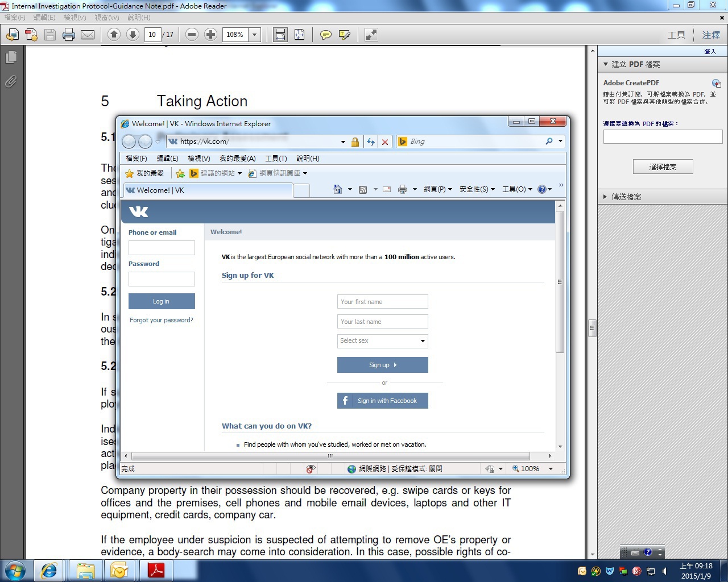Open the 網頁(P) command bar dropdown

click(x=438, y=189)
